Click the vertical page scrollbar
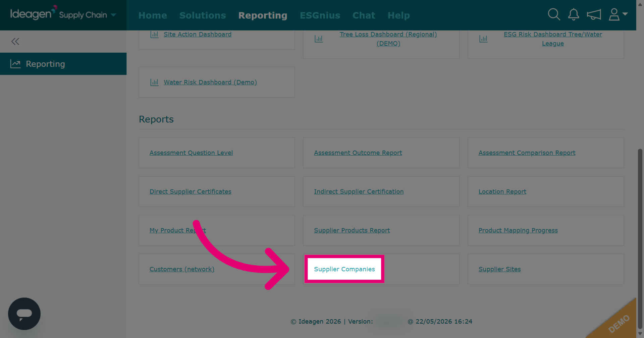644x338 pixels. 640,239
